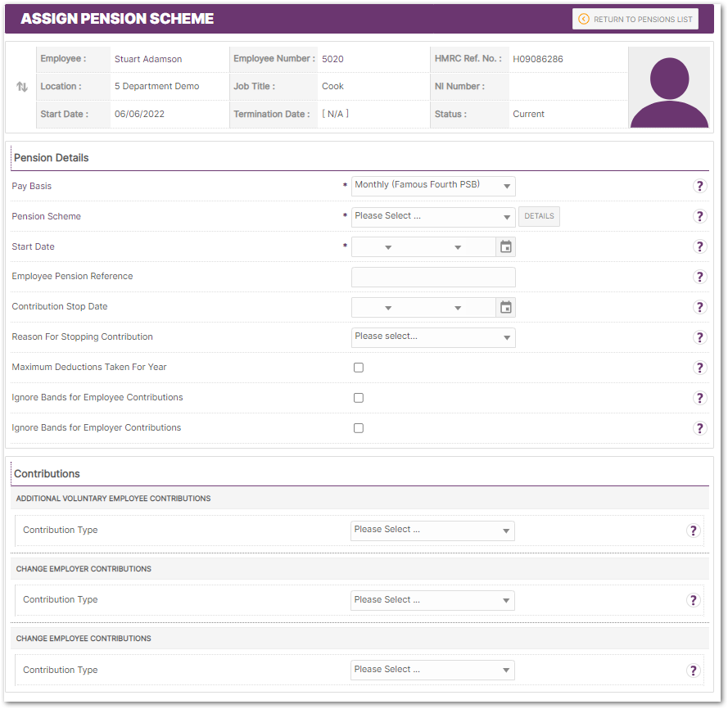728x709 pixels.
Task: Tick Ignore Bands for Employee Contributions
Action: 359,398
